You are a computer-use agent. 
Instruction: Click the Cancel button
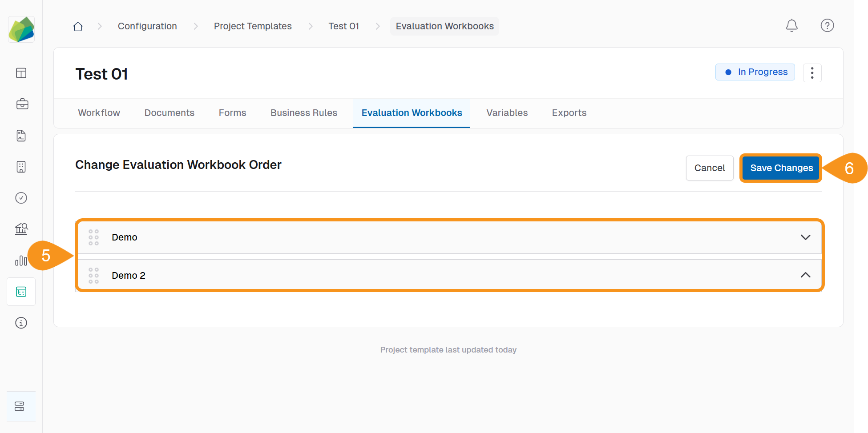(710, 168)
